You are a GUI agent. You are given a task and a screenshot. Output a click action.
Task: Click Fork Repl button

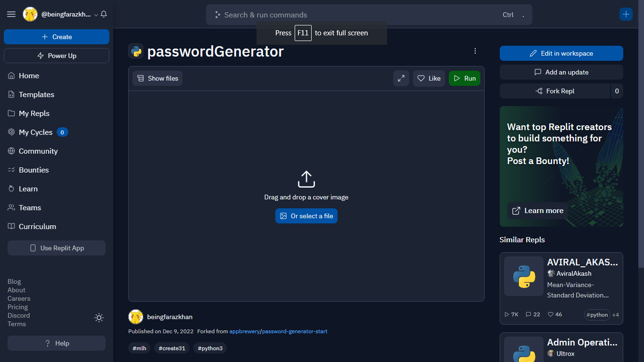point(555,91)
